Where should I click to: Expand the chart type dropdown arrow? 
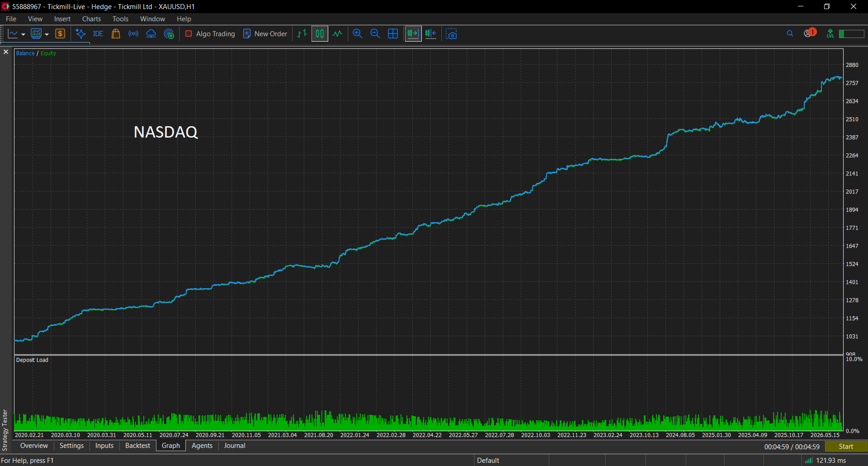23,34
